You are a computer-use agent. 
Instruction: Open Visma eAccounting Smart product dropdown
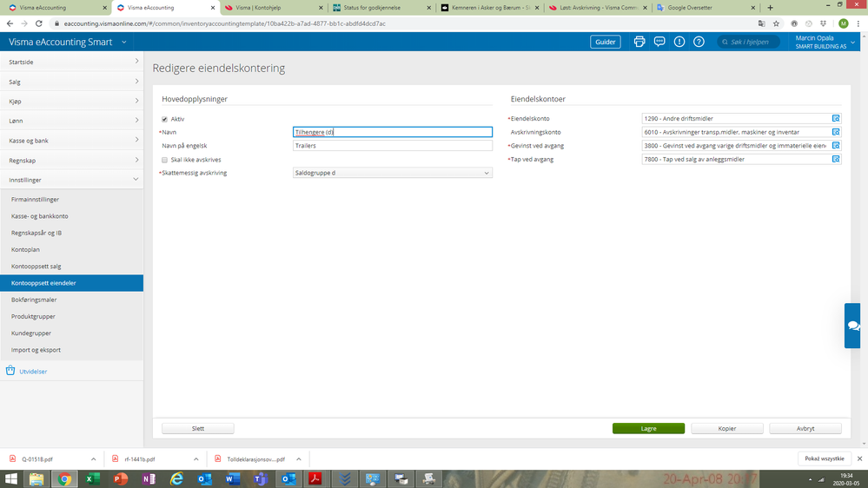pos(123,42)
